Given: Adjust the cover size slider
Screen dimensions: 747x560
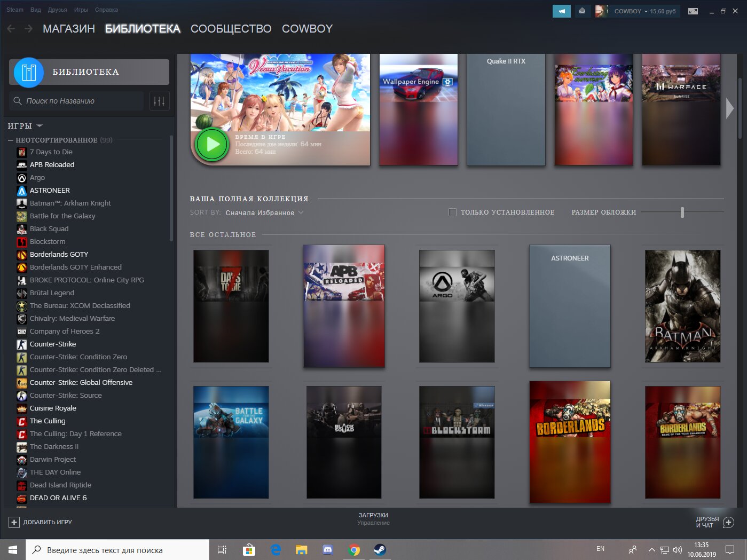Looking at the screenshot, I should tap(682, 212).
